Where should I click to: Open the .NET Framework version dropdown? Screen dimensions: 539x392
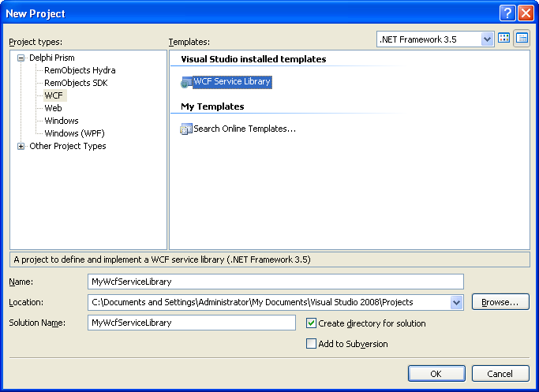(x=487, y=39)
